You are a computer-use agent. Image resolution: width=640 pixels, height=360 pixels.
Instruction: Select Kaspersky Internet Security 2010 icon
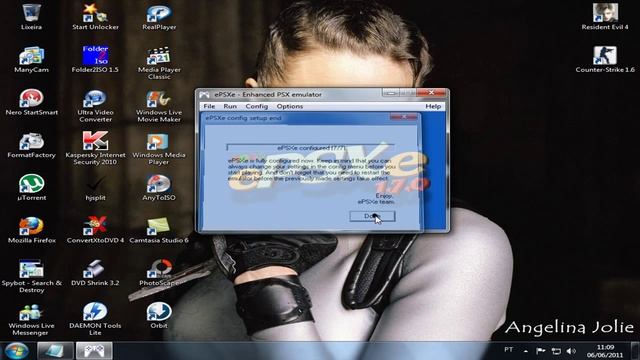pyautogui.click(x=95, y=148)
